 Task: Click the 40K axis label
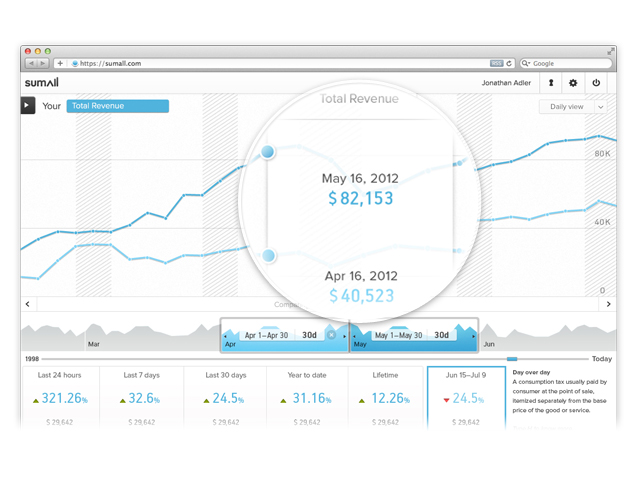pyautogui.click(x=602, y=222)
